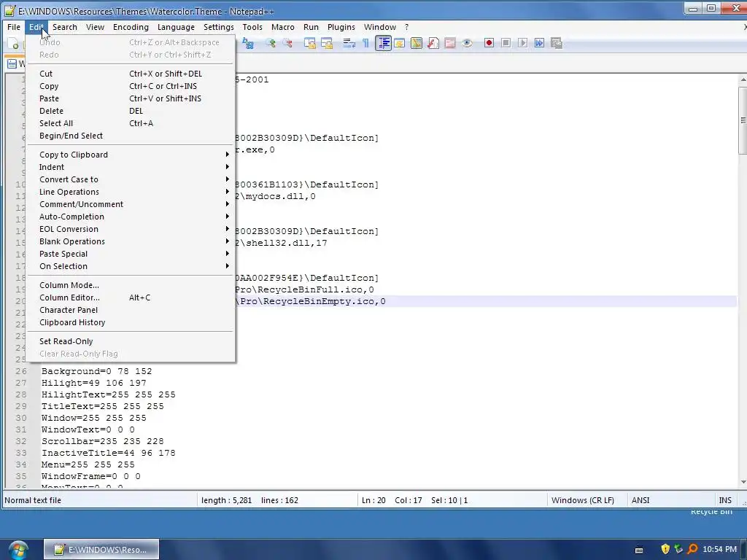Open the Tools menu
This screenshot has height=560, width=747.
click(x=252, y=27)
